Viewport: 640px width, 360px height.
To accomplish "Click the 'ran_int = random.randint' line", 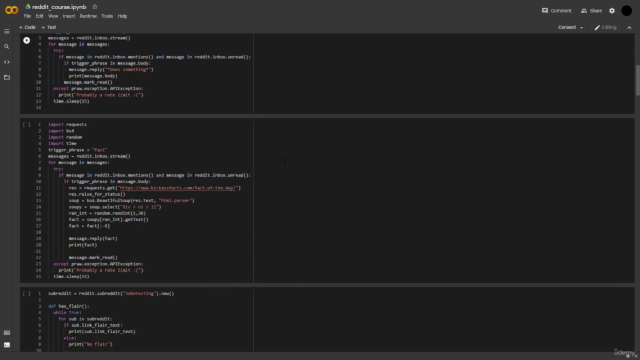I will 107,213.
